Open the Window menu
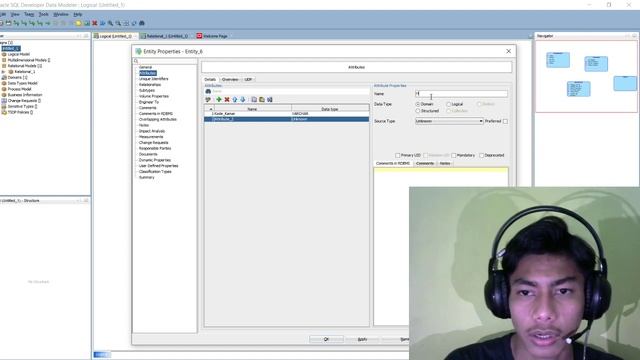Screen dimensions: 640x360 [61, 14]
